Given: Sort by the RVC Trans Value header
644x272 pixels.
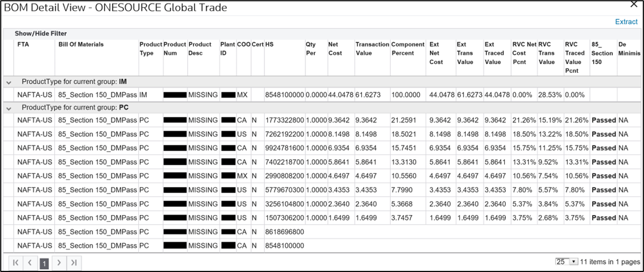Looking at the screenshot, I should (x=547, y=54).
